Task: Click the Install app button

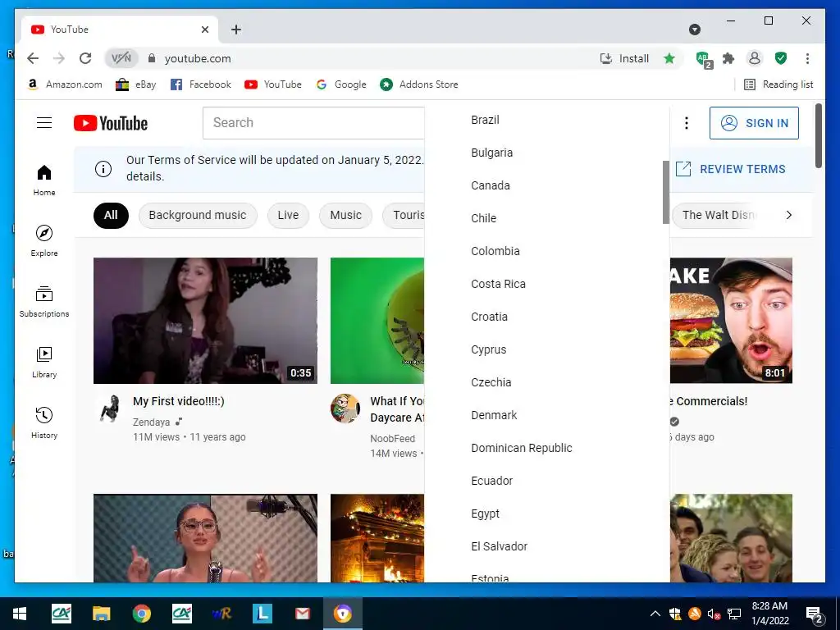Action: (x=624, y=58)
